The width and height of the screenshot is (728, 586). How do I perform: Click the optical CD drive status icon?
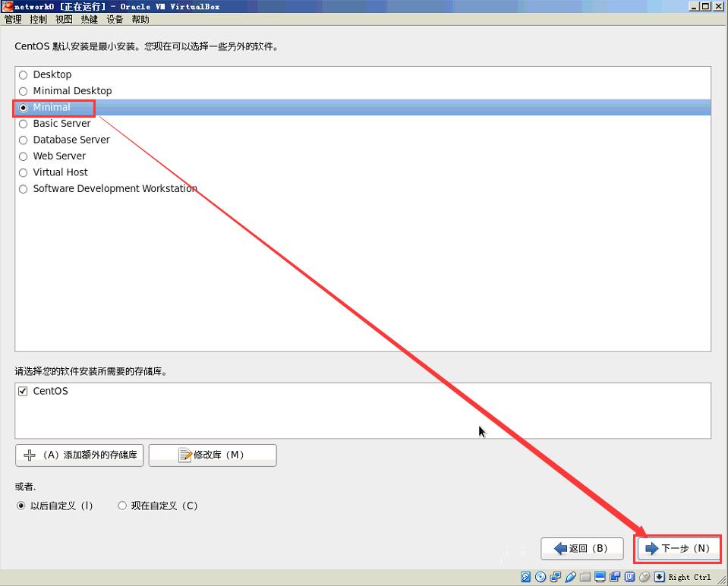tap(540, 577)
